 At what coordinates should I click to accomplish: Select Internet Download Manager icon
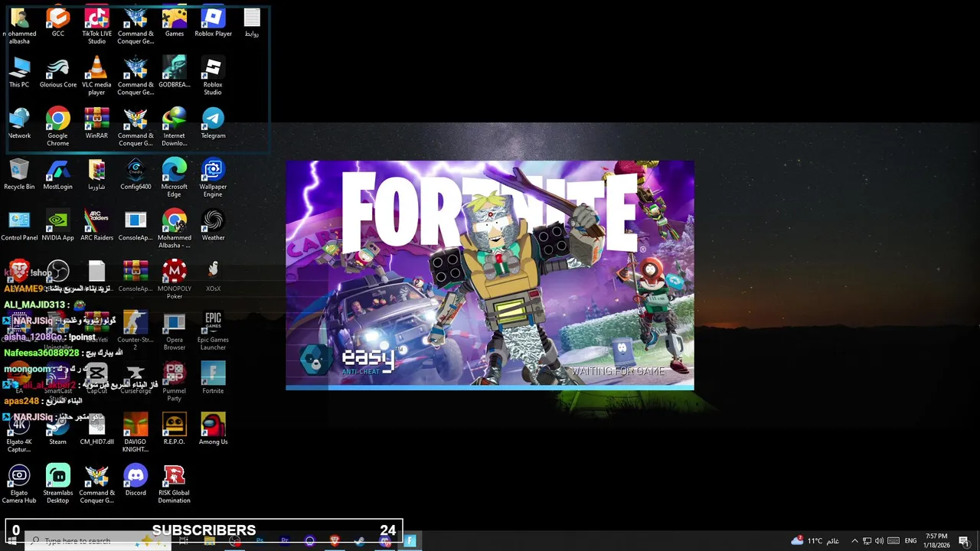pos(175,127)
